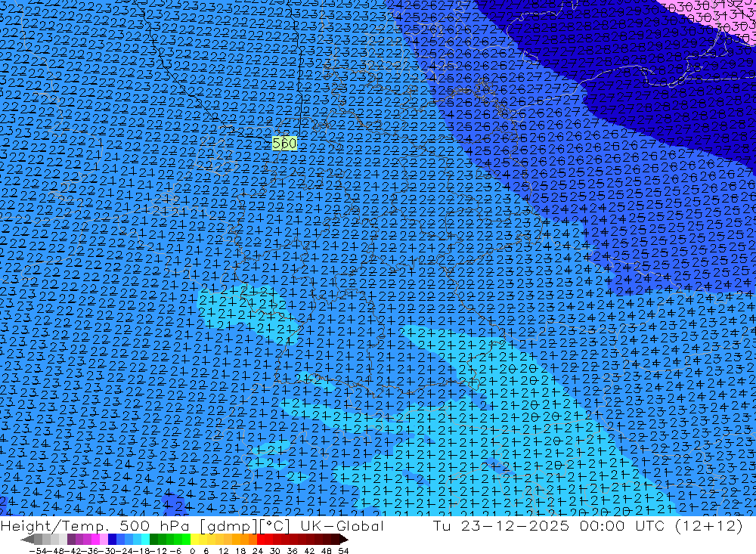Screen dimensions: 756x554
Task: Click the dark red right arrow end of the color scale
Action: tap(344, 540)
